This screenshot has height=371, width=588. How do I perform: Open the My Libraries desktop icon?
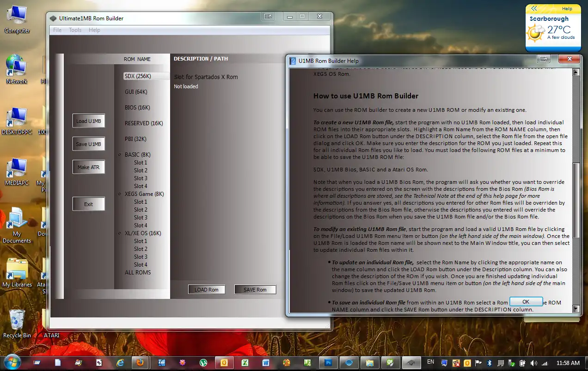17,273
